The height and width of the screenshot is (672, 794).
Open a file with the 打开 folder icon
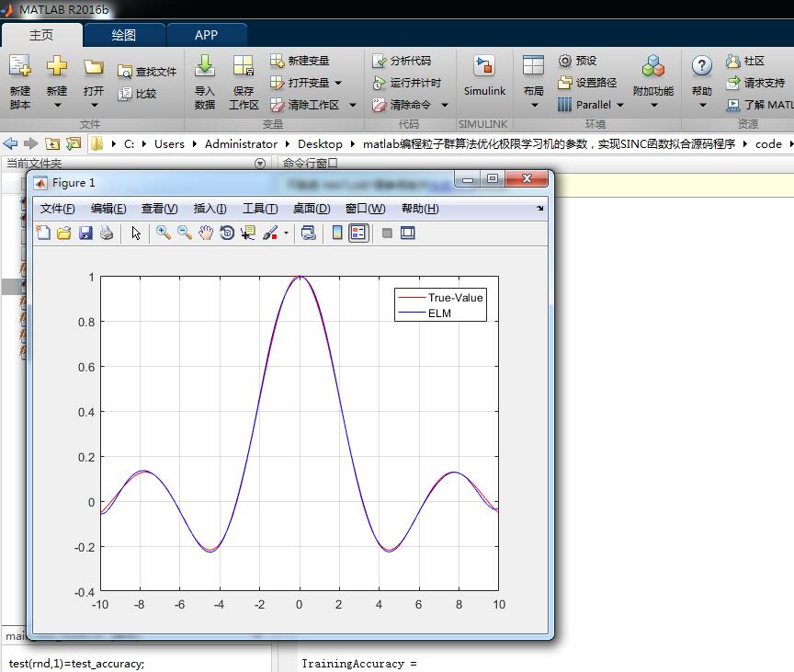(94, 67)
